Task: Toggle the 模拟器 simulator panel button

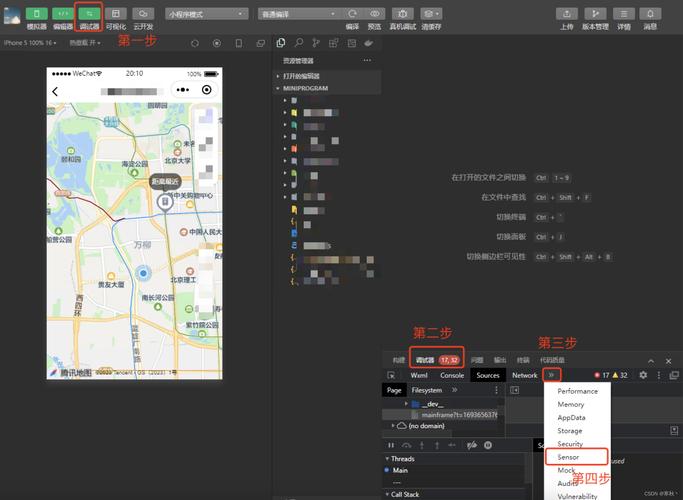Action: [x=36, y=14]
